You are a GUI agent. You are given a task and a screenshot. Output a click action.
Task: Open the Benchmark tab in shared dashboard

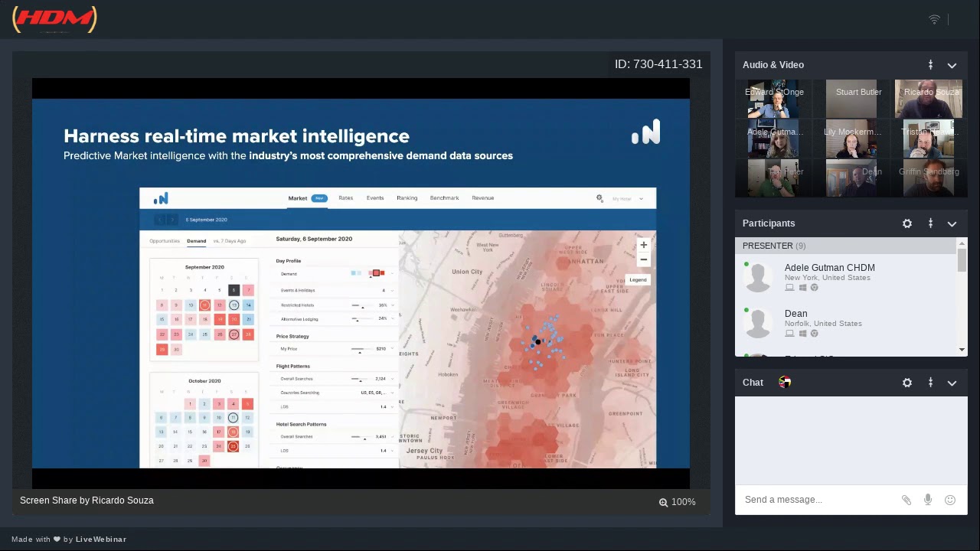(444, 198)
